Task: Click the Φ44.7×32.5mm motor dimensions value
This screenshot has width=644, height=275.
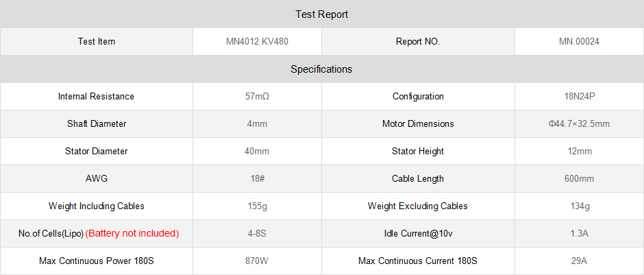Action: [579, 124]
